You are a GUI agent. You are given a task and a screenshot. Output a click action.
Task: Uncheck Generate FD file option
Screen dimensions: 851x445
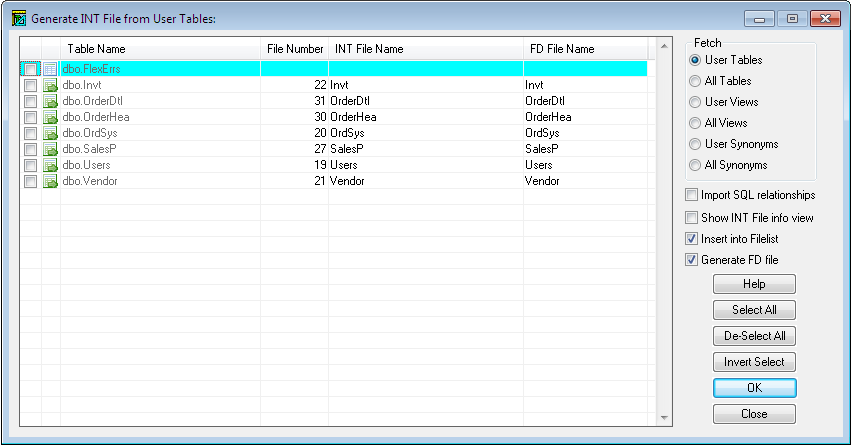click(x=692, y=260)
